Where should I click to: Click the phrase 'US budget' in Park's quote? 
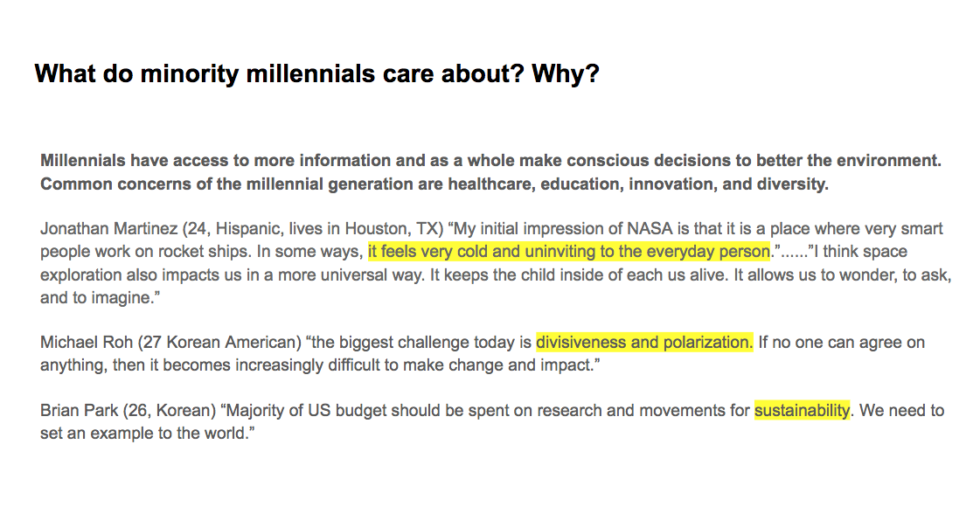coord(346,411)
